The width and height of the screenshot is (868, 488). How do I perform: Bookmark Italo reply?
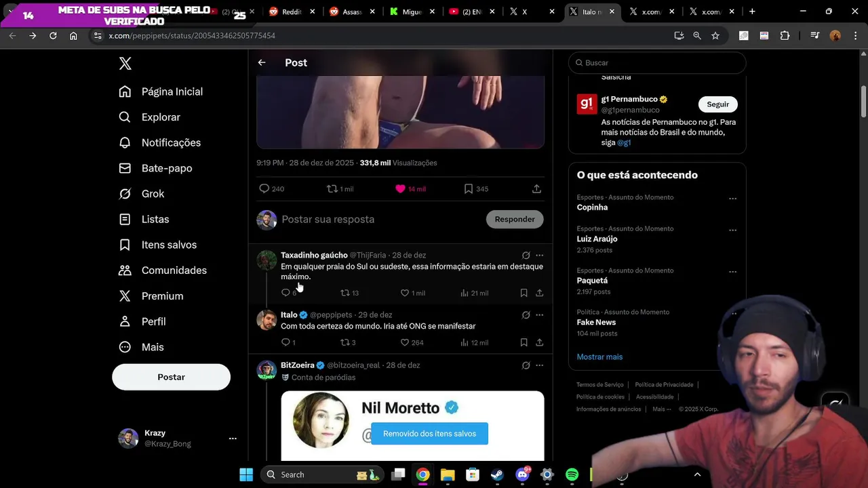coord(524,342)
